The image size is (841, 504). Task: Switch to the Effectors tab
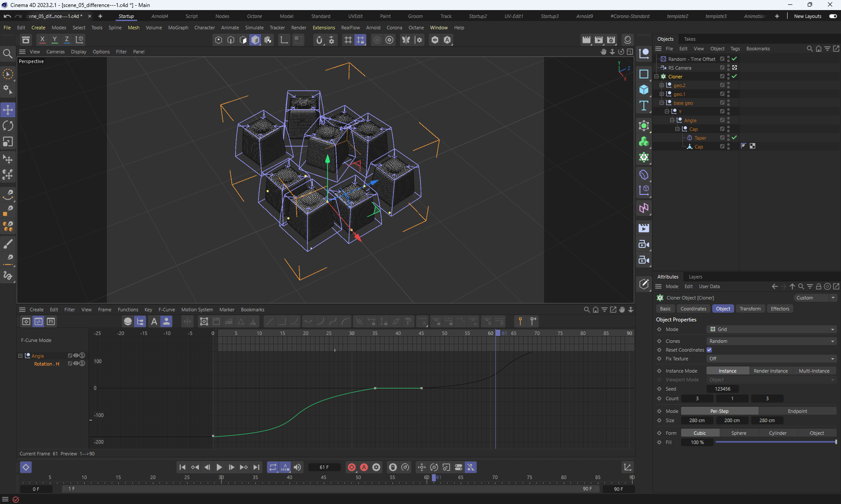point(780,309)
